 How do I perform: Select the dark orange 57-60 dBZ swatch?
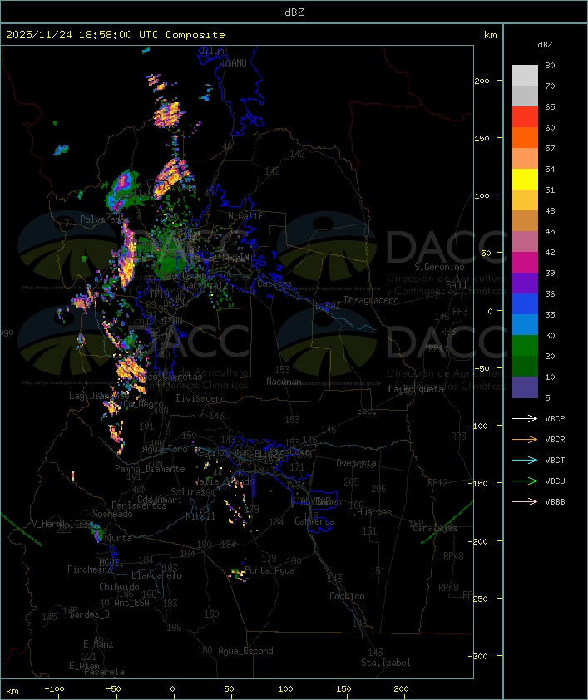coord(525,137)
